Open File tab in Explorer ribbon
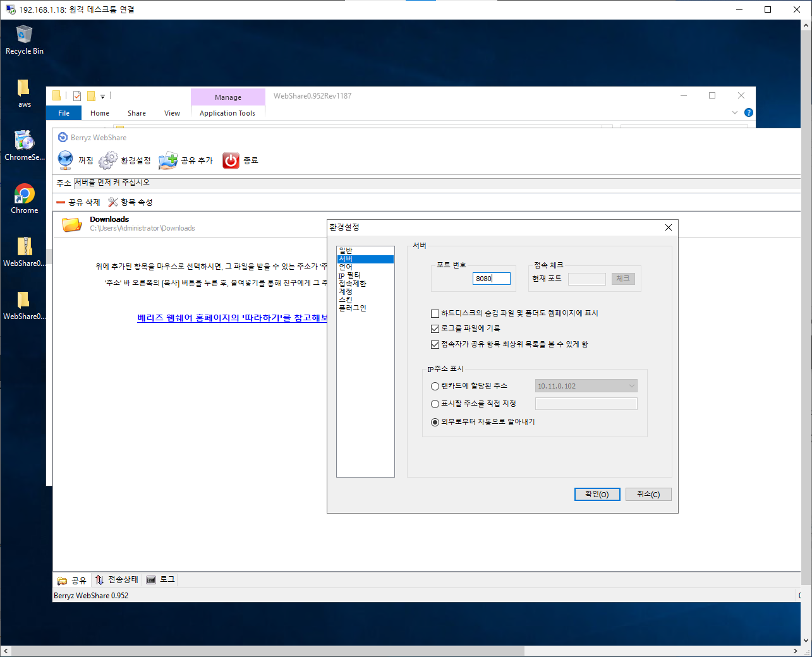Image resolution: width=812 pixels, height=657 pixels. tap(64, 113)
